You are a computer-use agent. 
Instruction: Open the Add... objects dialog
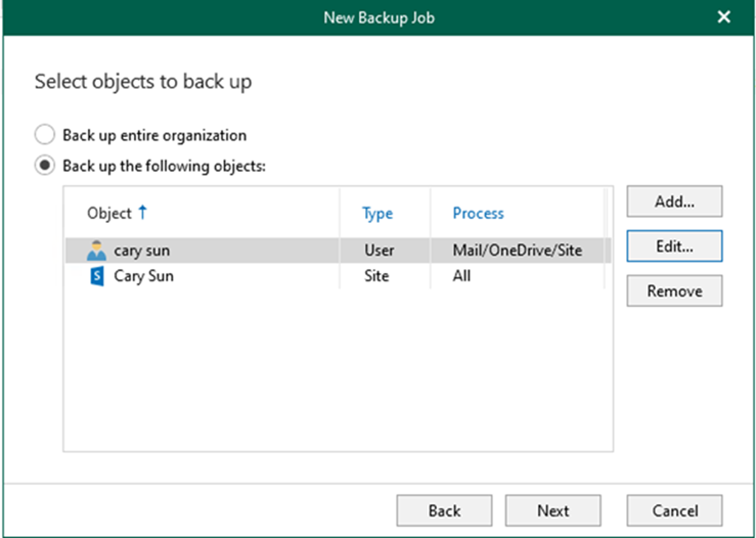pos(674,202)
